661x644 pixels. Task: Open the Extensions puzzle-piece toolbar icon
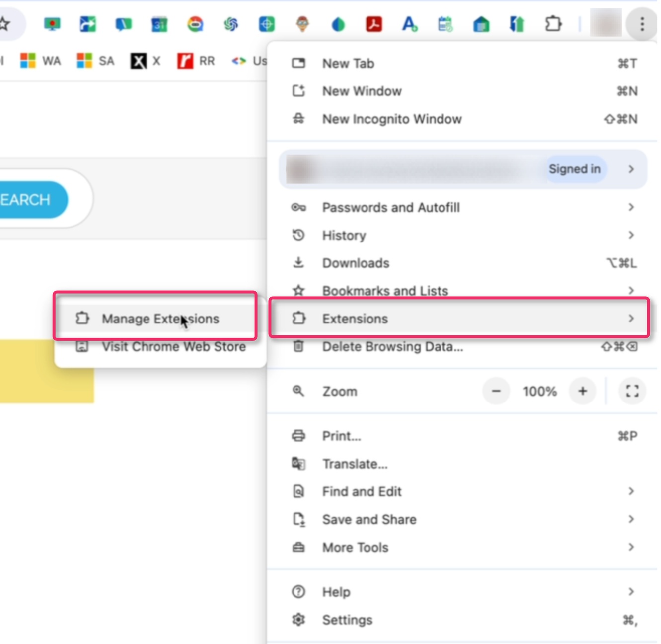pyautogui.click(x=553, y=24)
